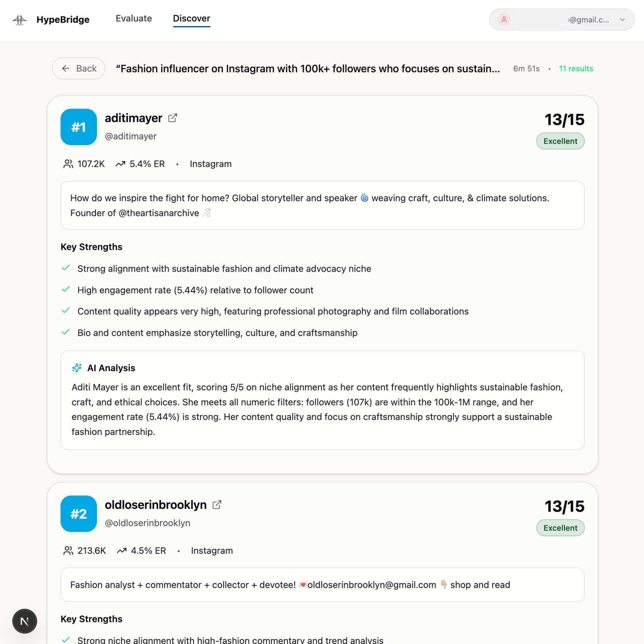Expand aditimayer's Excellent rating badge

pyautogui.click(x=560, y=141)
